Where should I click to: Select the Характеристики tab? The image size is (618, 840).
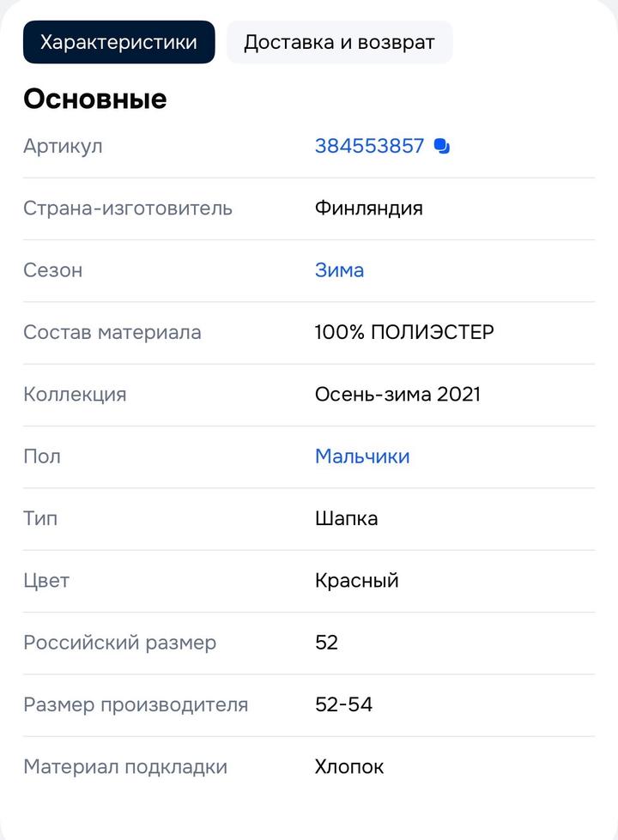(x=118, y=41)
